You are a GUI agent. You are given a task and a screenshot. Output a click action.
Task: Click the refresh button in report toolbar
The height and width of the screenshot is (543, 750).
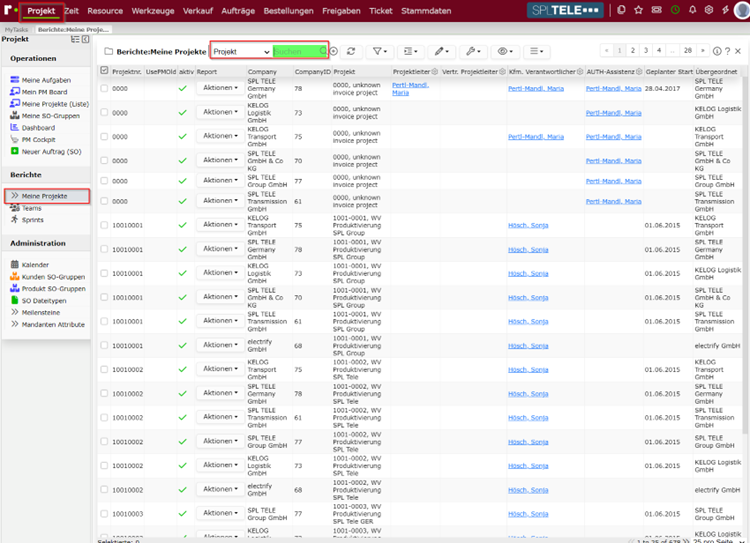351,51
